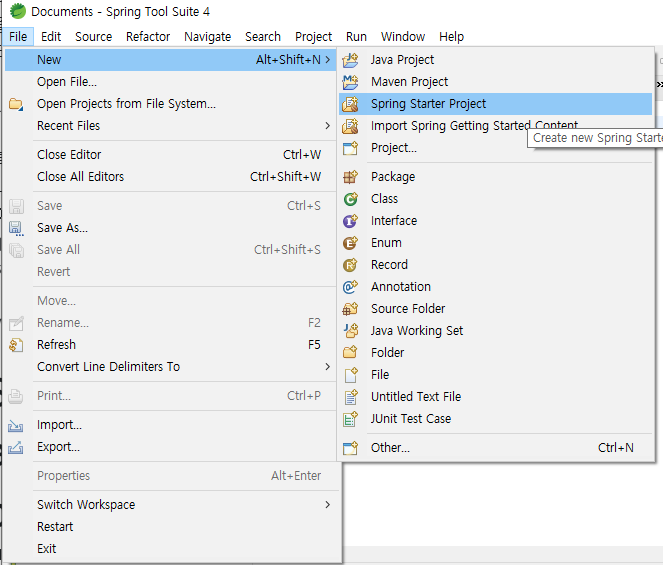The width and height of the screenshot is (663, 565).
Task: Expand the New submenu arrow
Action: [328, 60]
